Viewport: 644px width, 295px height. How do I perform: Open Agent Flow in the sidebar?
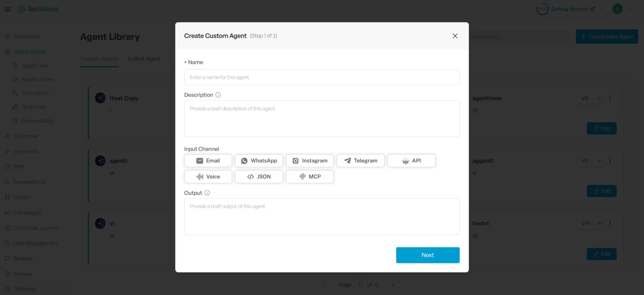pos(31,66)
